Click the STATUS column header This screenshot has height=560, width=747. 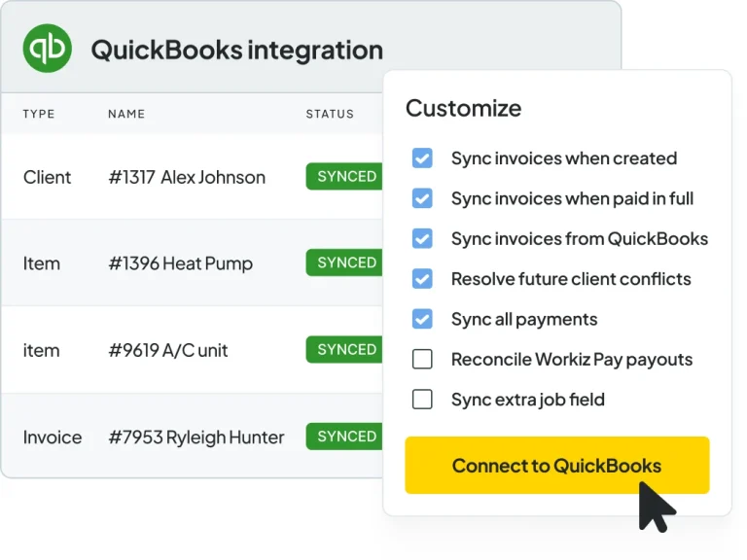(x=330, y=114)
